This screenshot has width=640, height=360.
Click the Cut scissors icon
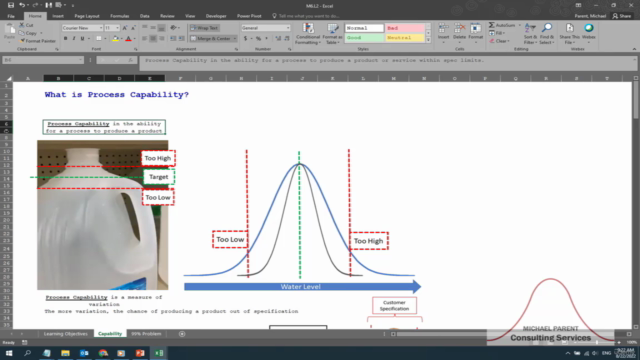click(x=22, y=25)
